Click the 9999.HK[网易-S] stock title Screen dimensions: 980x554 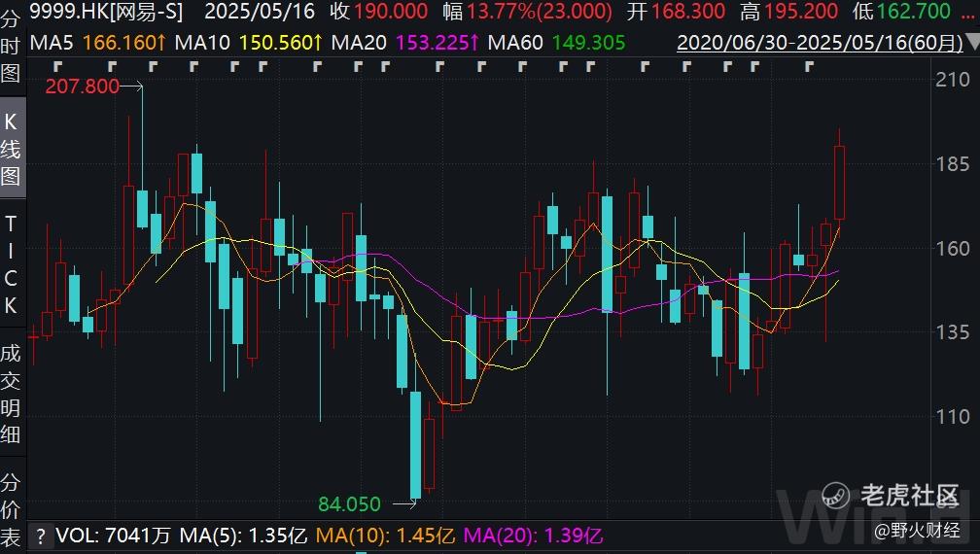click(x=107, y=12)
